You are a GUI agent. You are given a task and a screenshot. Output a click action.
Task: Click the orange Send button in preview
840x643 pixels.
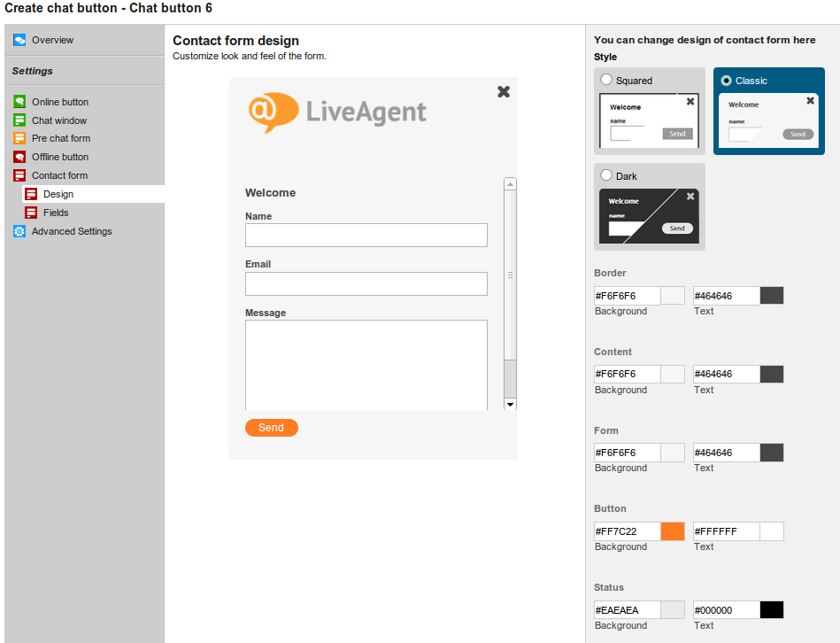[272, 428]
